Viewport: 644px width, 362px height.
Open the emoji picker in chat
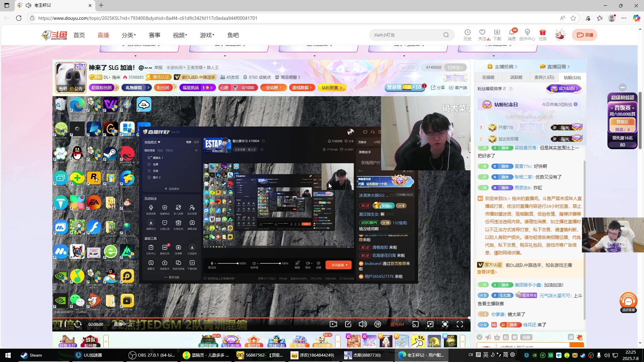click(x=480, y=337)
